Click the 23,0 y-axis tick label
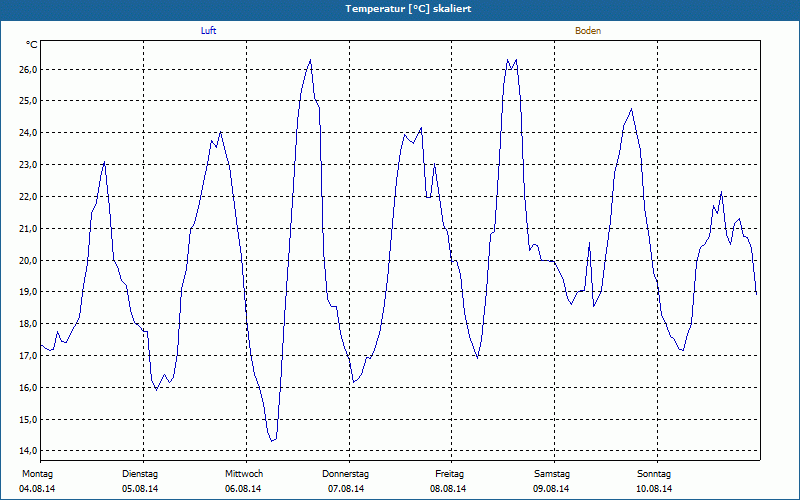 (x=29, y=165)
